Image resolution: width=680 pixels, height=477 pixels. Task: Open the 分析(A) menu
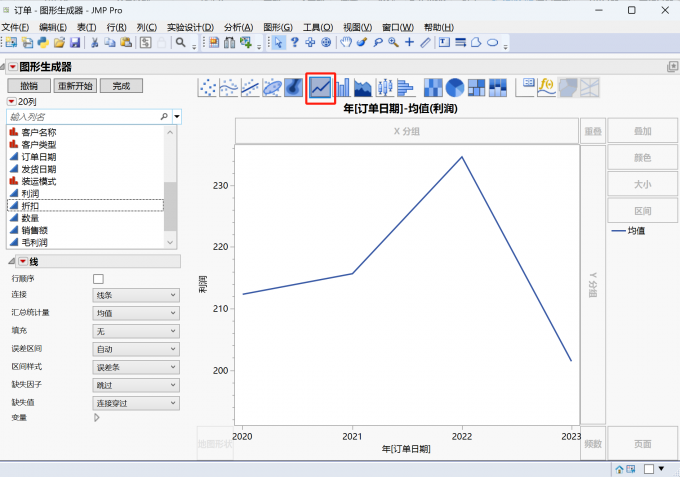pos(239,27)
